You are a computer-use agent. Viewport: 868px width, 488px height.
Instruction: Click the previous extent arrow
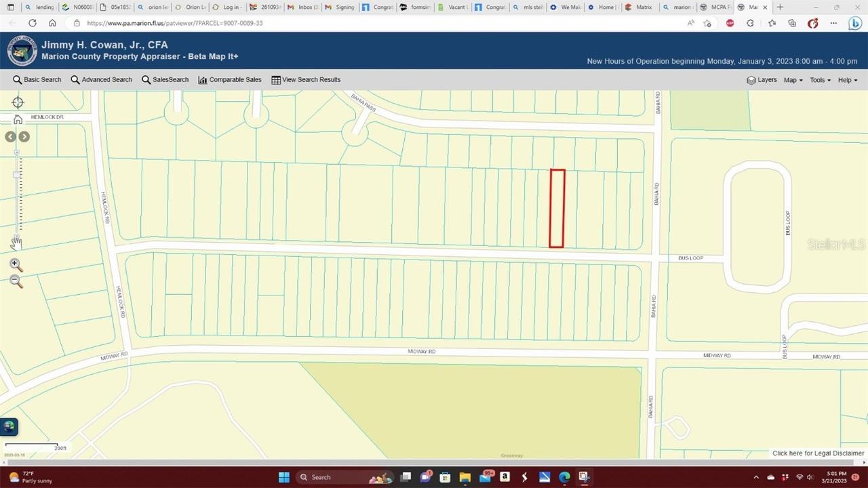[x=9, y=136]
